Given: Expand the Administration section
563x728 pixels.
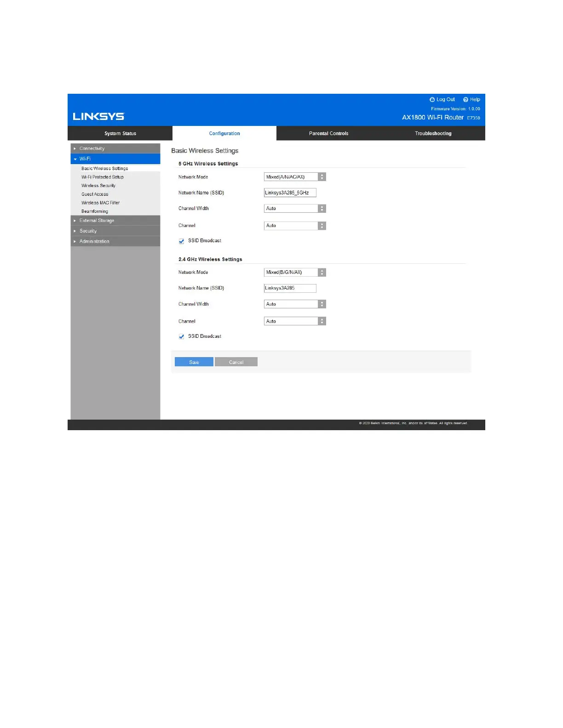Looking at the screenshot, I should coord(115,241).
